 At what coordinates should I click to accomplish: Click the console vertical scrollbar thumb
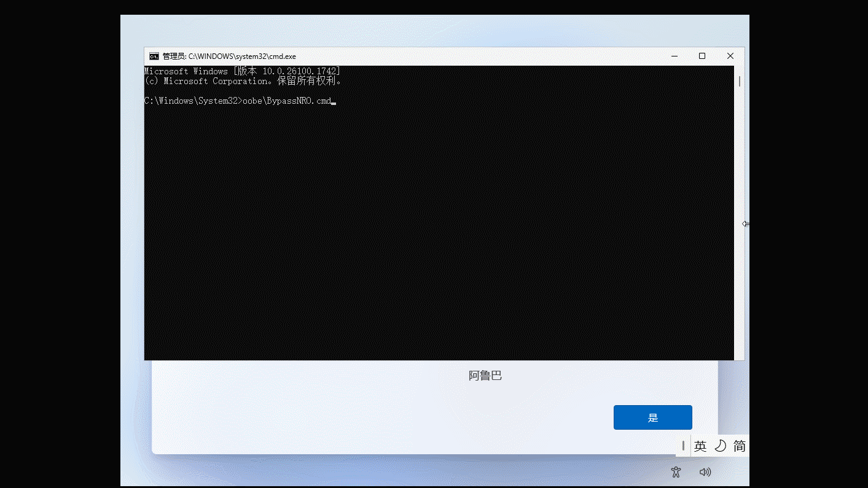740,81
